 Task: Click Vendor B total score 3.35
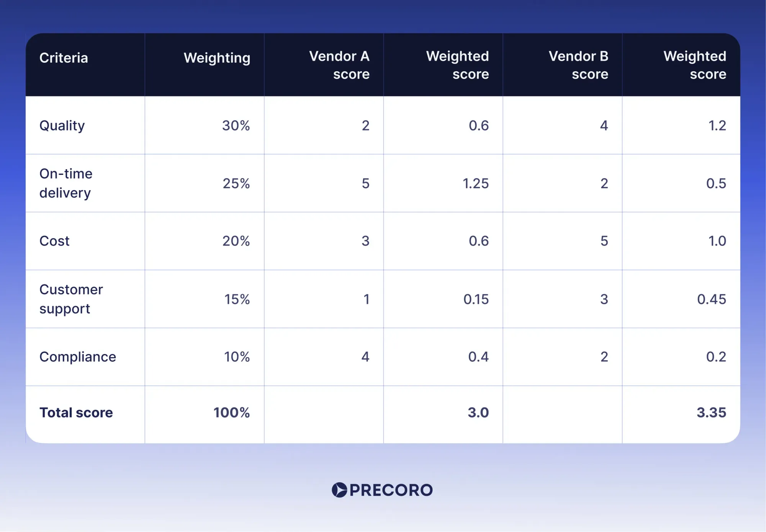[x=711, y=413]
